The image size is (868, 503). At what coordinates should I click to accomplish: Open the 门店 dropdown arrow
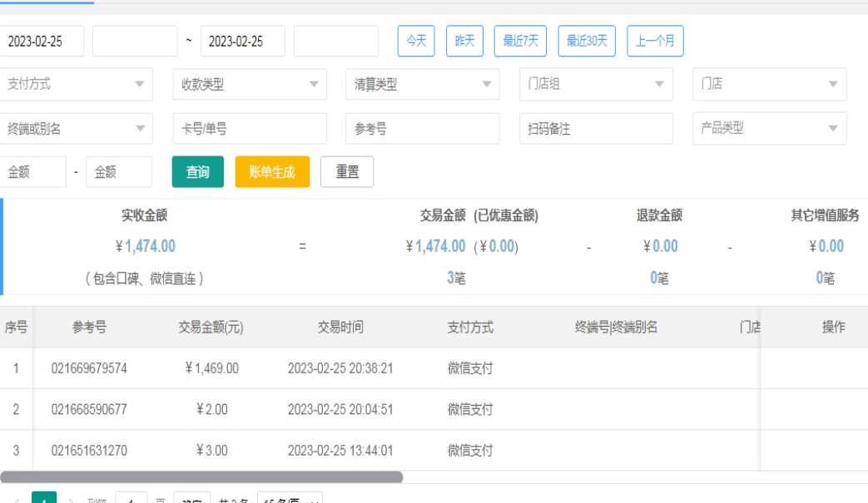coord(832,84)
